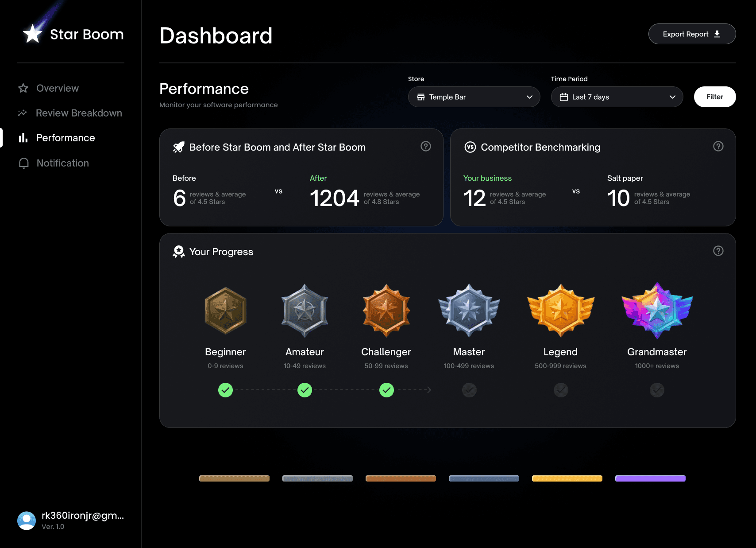Image resolution: width=756 pixels, height=548 pixels.
Task: Click the '500-999 reviews' text
Action: (560, 366)
